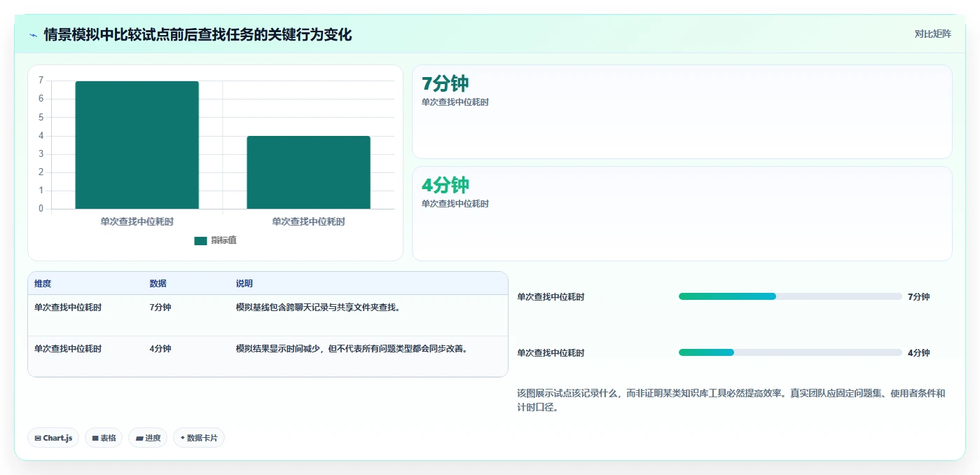Click the 7分钟 cell in the table
This screenshot has width=980, height=475.
(x=160, y=308)
